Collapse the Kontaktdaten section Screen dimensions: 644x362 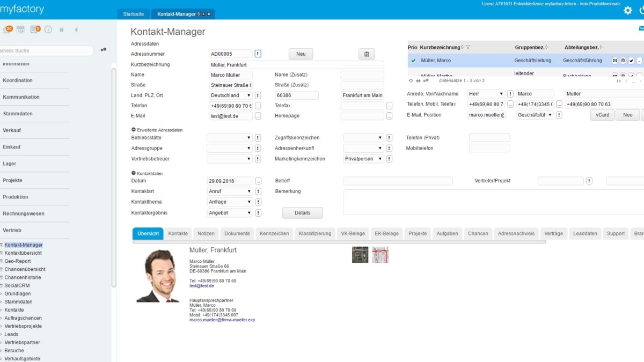click(134, 173)
